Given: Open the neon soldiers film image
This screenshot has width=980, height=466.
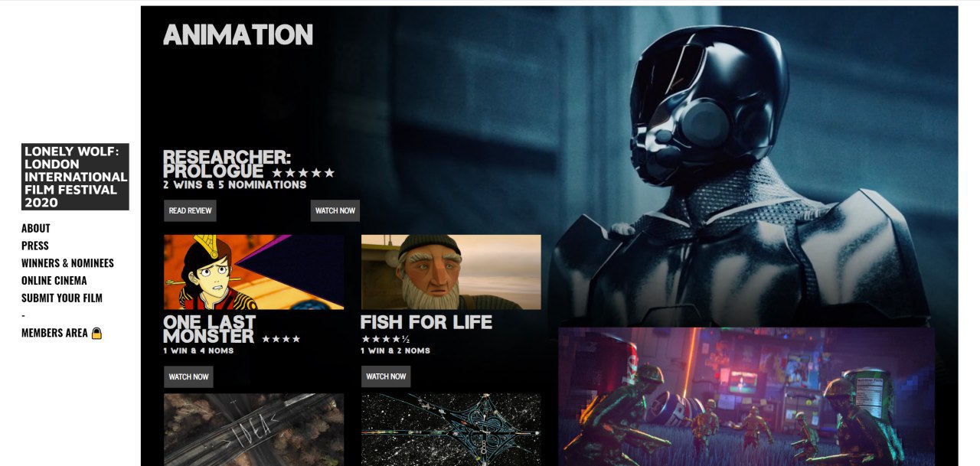Looking at the screenshot, I should (x=746, y=396).
